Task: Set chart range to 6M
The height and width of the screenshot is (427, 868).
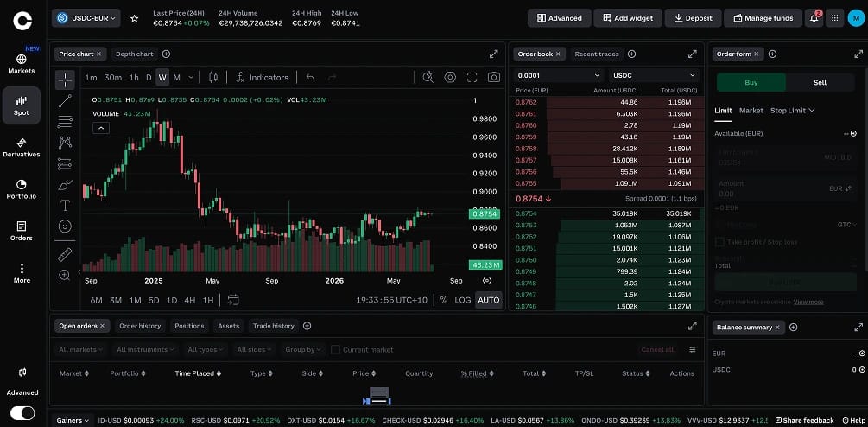Action: [x=97, y=300]
